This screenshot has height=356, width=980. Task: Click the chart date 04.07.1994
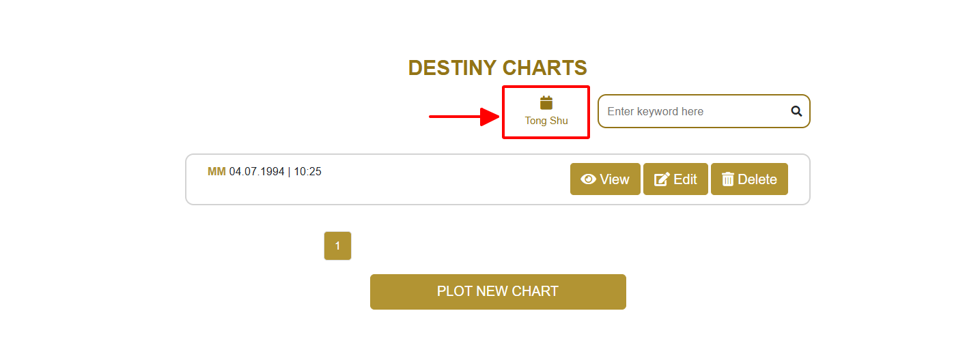click(257, 172)
